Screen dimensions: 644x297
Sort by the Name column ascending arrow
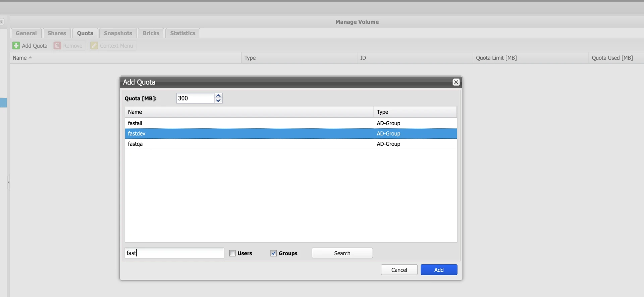click(30, 58)
